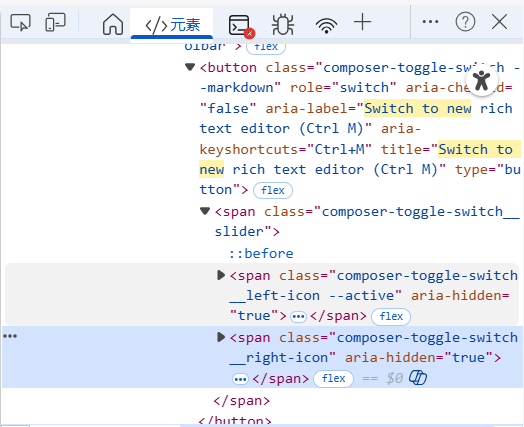Click Copilot icon next to $0
Image resolution: width=524 pixels, height=427 pixels.
pyautogui.click(x=418, y=378)
